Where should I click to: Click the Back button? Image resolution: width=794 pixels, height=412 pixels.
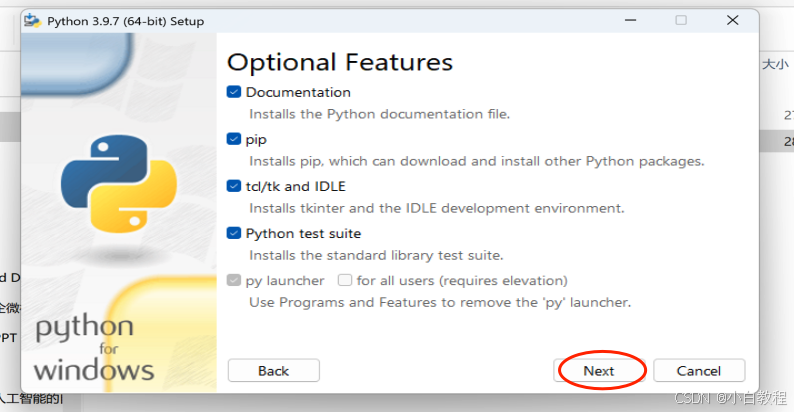point(273,371)
